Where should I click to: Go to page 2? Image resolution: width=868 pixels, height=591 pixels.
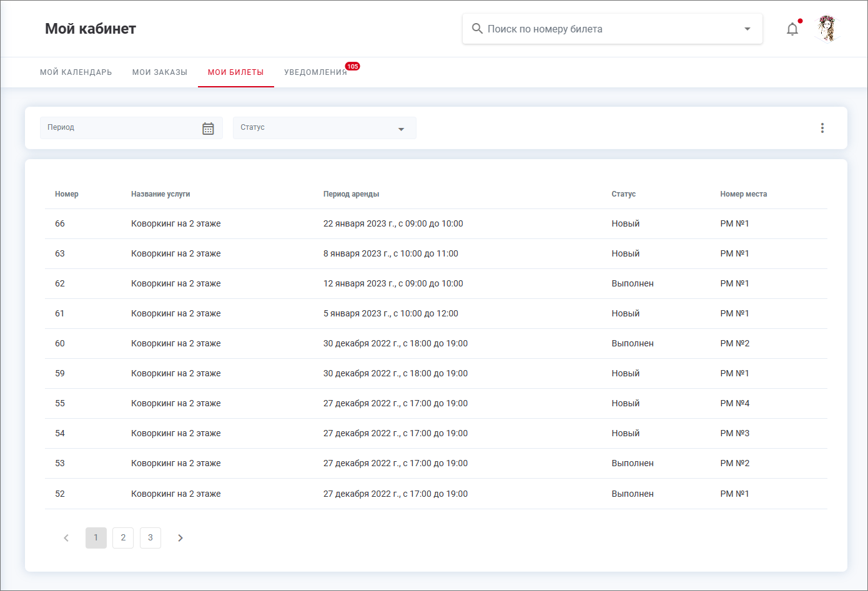pos(123,538)
